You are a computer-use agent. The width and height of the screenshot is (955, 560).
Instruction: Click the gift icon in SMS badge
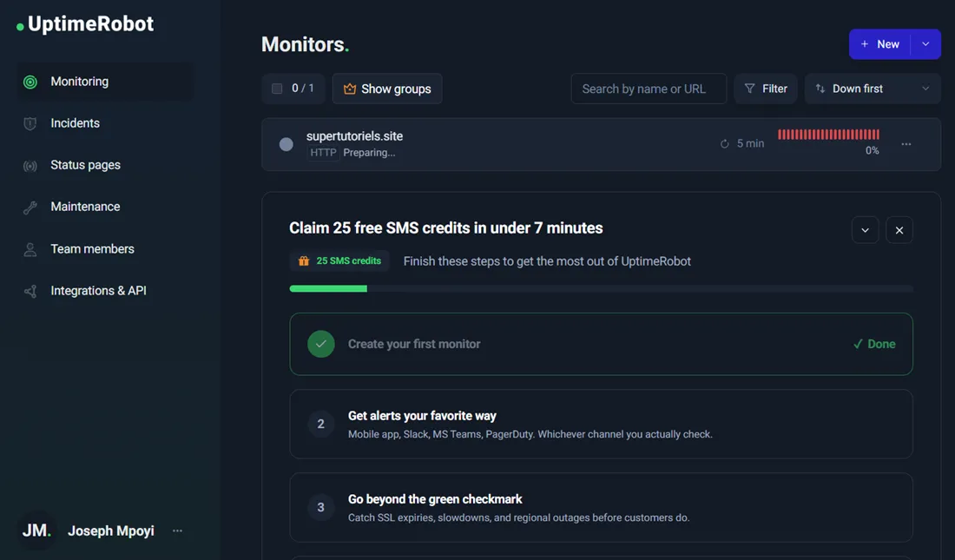click(x=303, y=260)
